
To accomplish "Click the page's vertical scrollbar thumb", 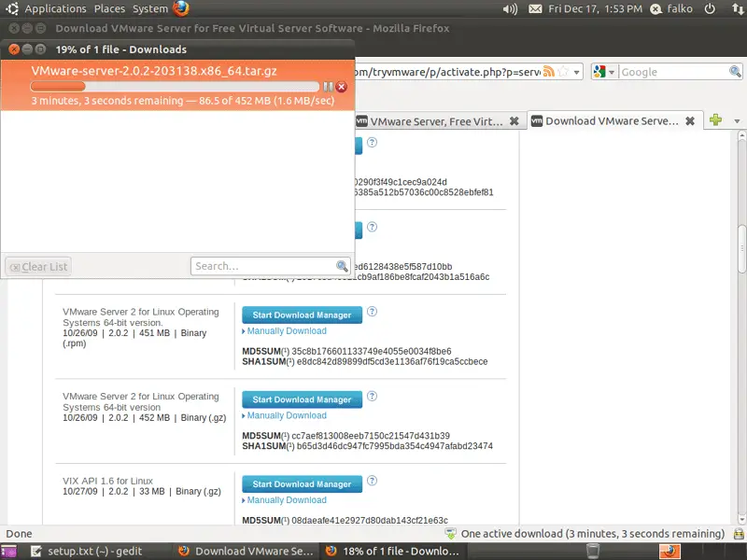I will [741, 247].
